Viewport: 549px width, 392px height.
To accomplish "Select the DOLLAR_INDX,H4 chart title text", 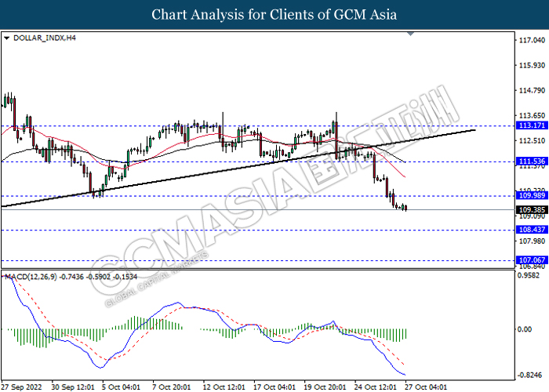I will [x=45, y=38].
